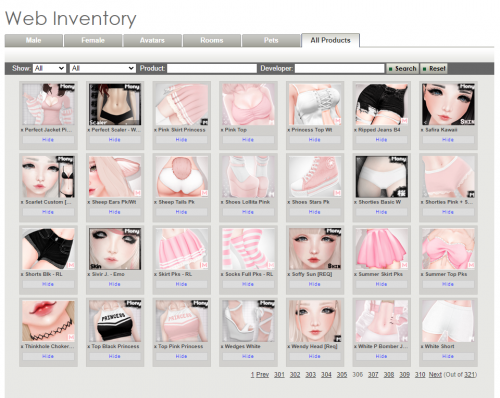Hide the Pink Top product
500x398 pixels.
(x=248, y=140)
